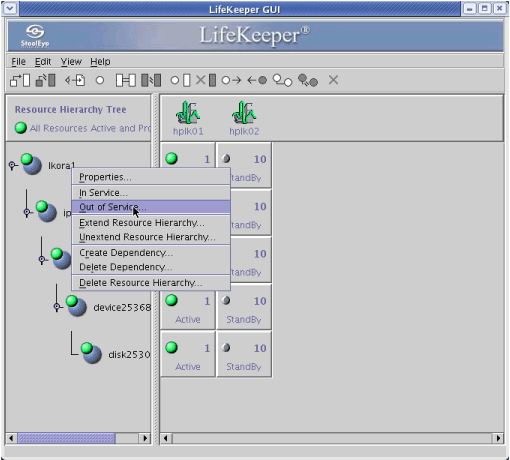Open the Edit menu
510x460 pixels.
pyautogui.click(x=43, y=62)
